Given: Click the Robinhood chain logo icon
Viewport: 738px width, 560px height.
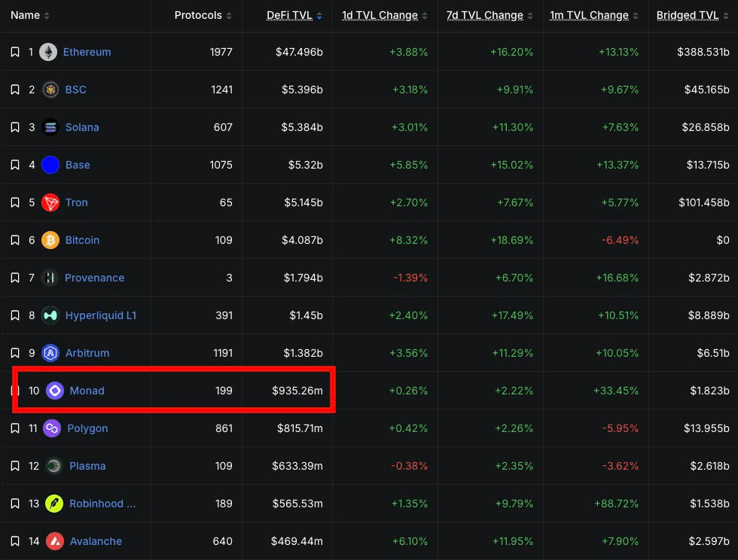Looking at the screenshot, I should pyautogui.click(x=54, y=504).
